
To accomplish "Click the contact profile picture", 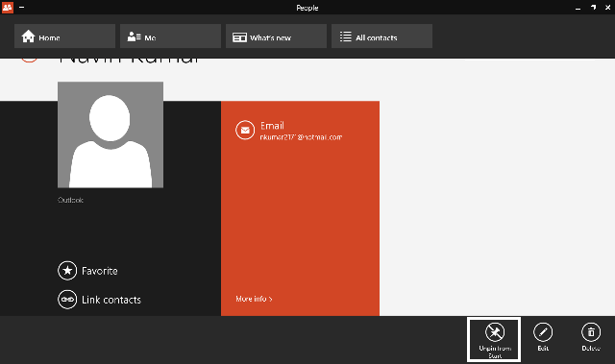I will 111,134.
